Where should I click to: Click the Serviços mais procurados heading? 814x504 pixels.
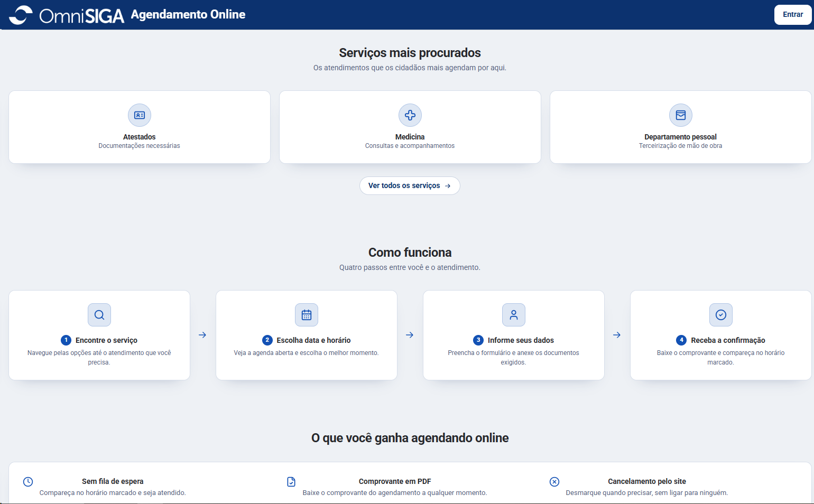(410, 53)
